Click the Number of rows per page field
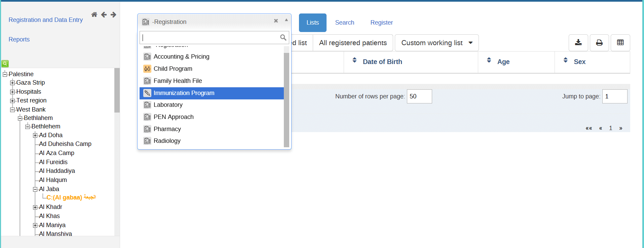The image size is (644, 248). (x=419, y=96)
